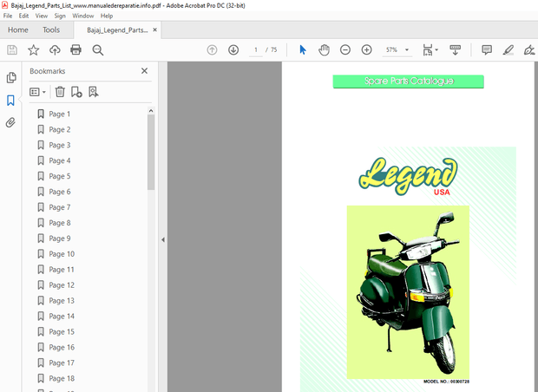Screen dimensions: 538x392
Task: Go to previous page arrow
Action: [212, 50]
